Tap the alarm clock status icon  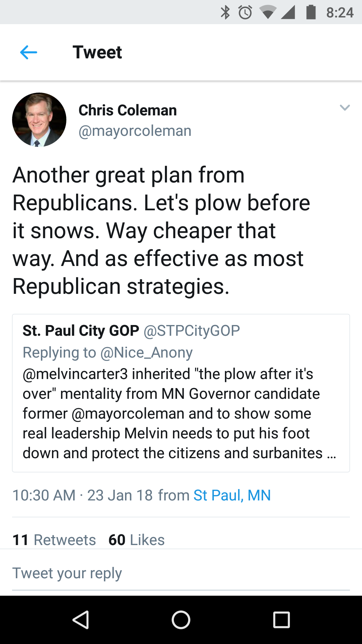click(x=245, y=12)
